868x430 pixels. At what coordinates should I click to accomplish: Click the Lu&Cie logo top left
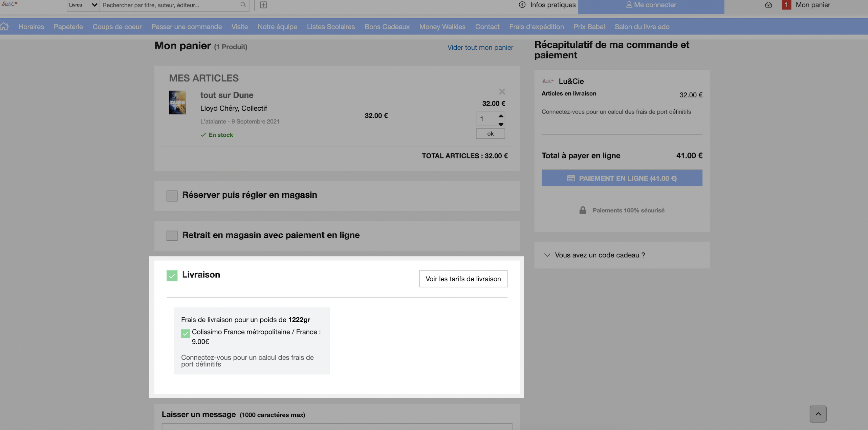[x=9, y=4]
